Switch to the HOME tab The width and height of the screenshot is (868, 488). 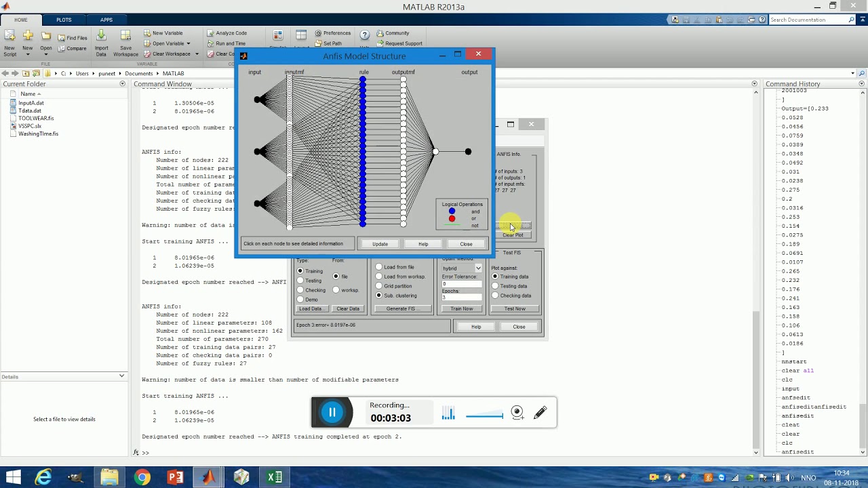[21, 20]
